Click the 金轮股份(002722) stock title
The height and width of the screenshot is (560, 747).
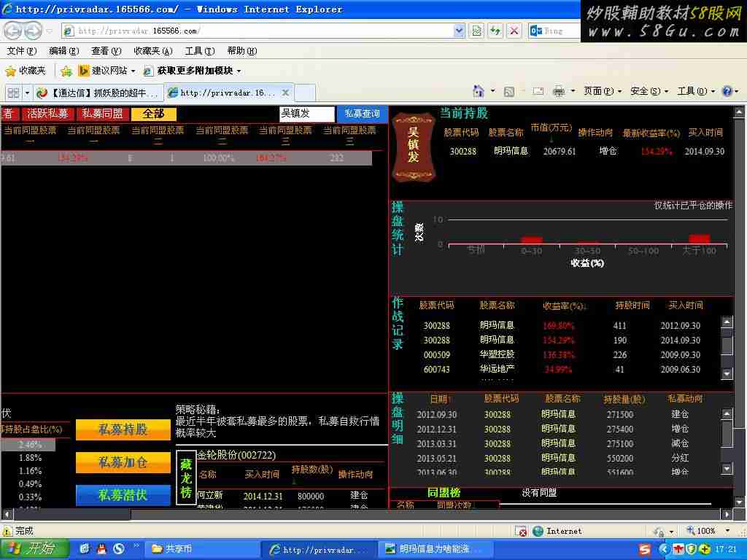click(x=236, y=455)
